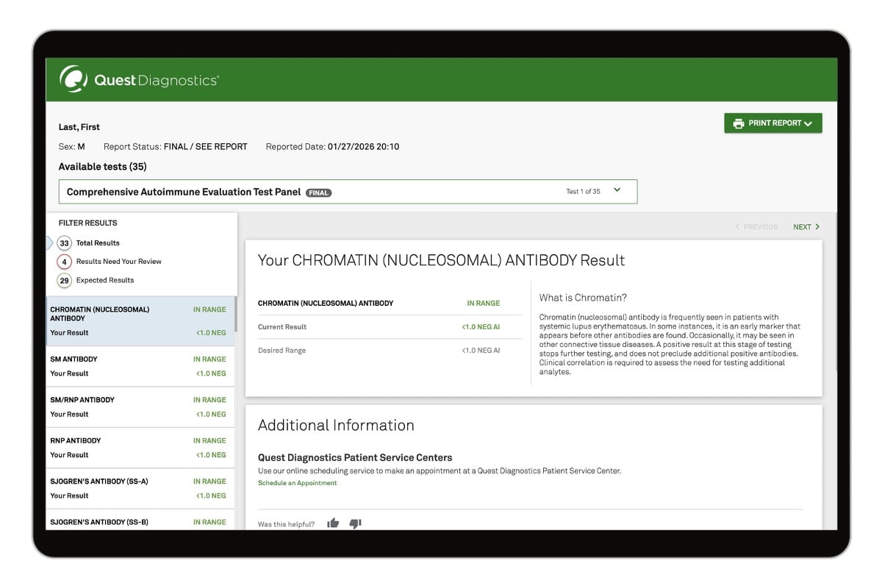Select the SM/RNP ANTIBODY list entry

pos(140,406)
